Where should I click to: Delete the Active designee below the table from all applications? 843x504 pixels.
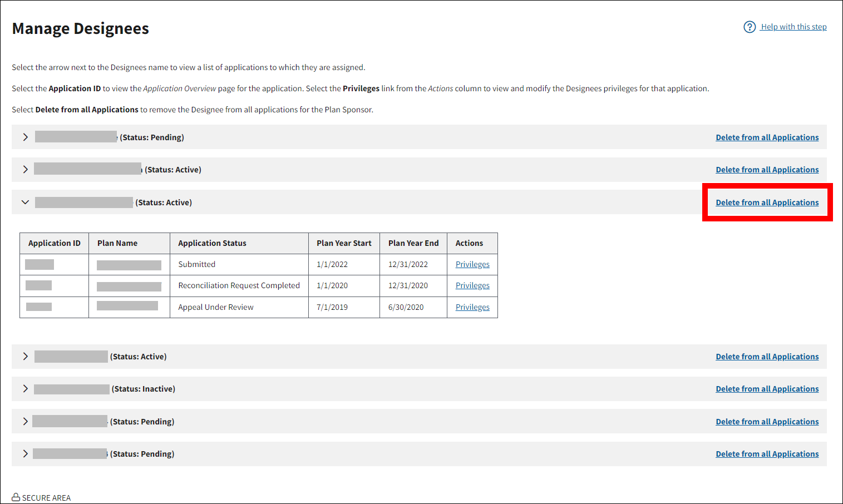767,357
